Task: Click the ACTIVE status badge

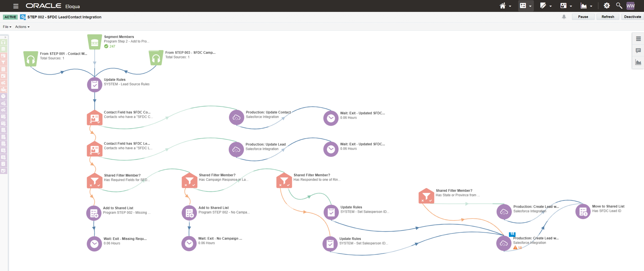Action: point(10,17)
